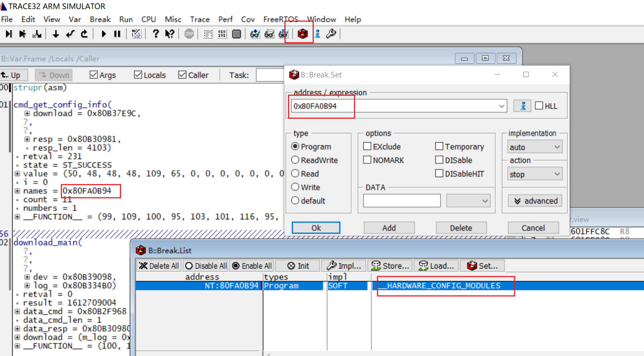The image size is (644, 356).
Task: Open the implementation auto dropdown
Action: 535,147
